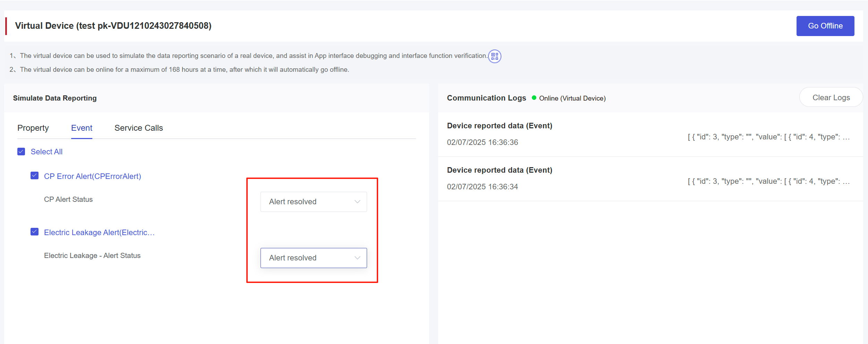Click the CP Error Alert(CPErrorAlert) label
Viewport: 868px width, 344px height.
[x=92, y=176]
